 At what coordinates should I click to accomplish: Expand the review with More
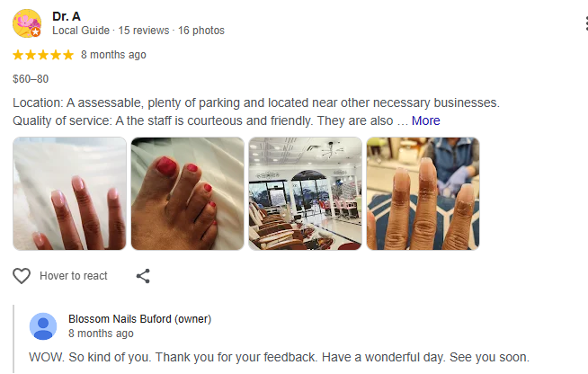[426, 120]
